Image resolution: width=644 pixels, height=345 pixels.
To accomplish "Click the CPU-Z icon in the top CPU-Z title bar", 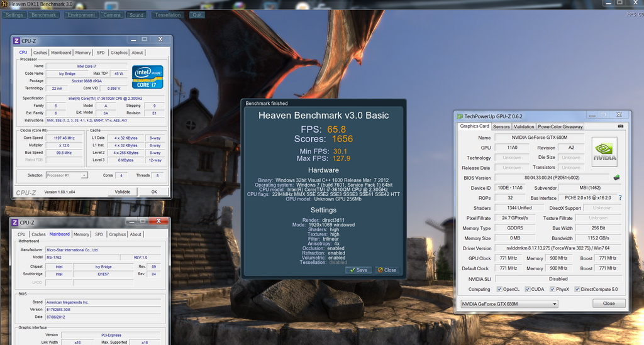I will click(x=16, y=41).
